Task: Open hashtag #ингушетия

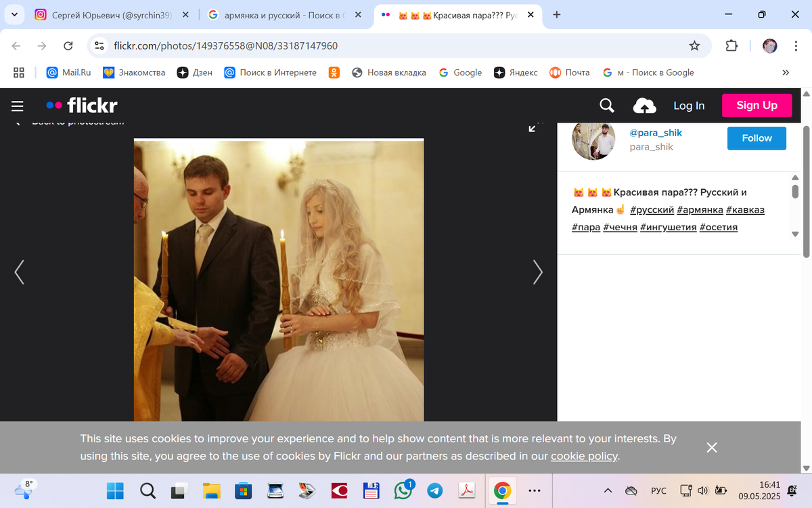Action: 668,228
